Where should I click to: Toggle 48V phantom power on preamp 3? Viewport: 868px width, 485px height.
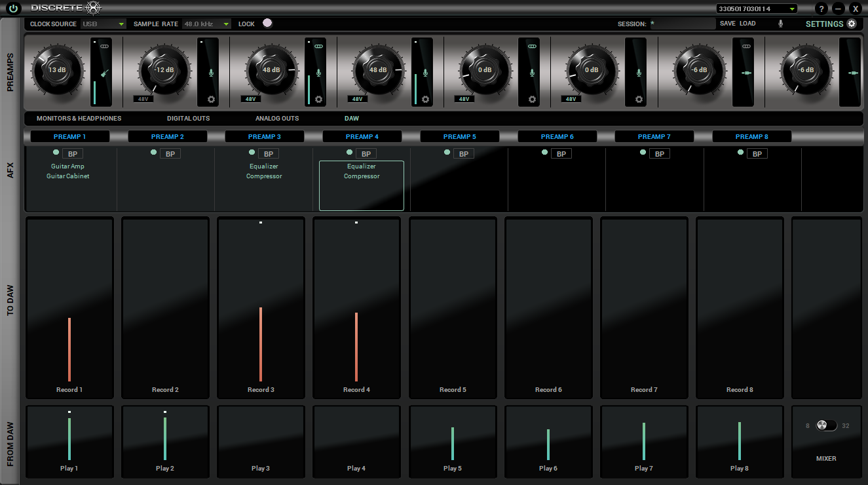click(250, 99)
